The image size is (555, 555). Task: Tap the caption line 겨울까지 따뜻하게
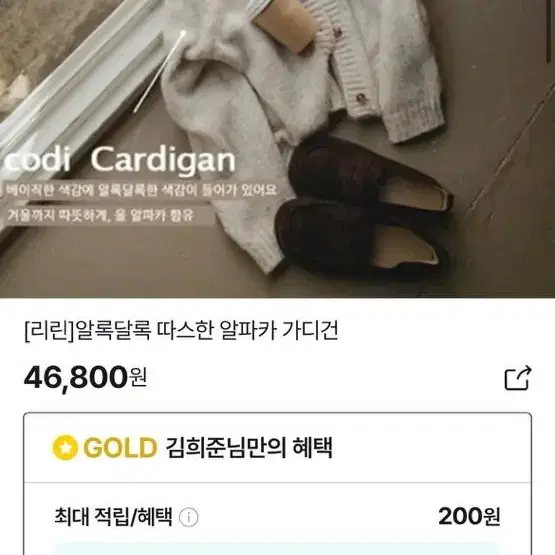click(101, 215)
